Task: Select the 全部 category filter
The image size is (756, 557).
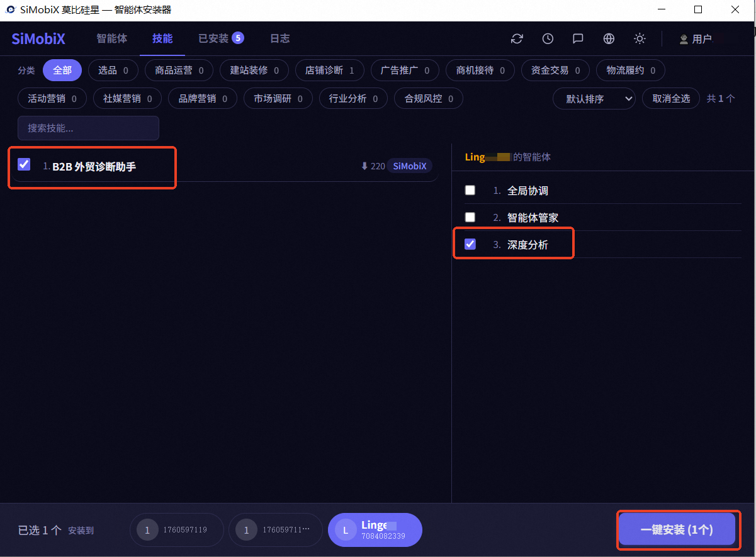Action: (x=62, y=70)
